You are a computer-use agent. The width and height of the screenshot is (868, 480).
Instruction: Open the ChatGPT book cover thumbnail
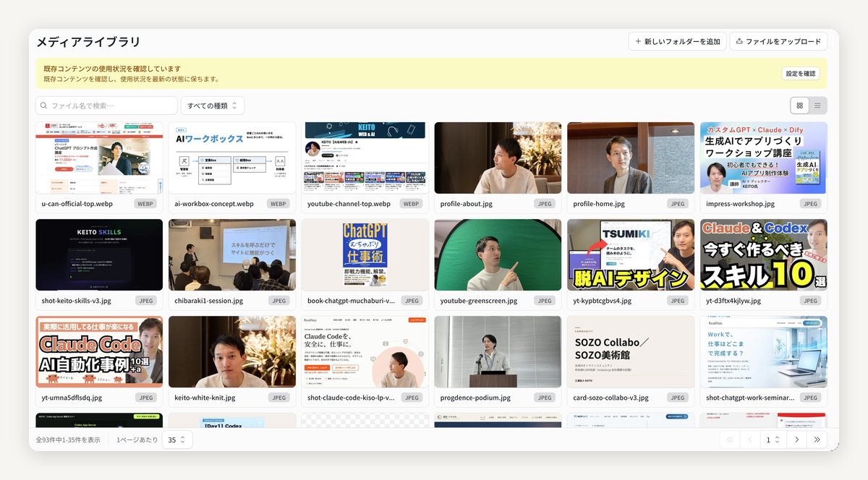click(365, 254)
